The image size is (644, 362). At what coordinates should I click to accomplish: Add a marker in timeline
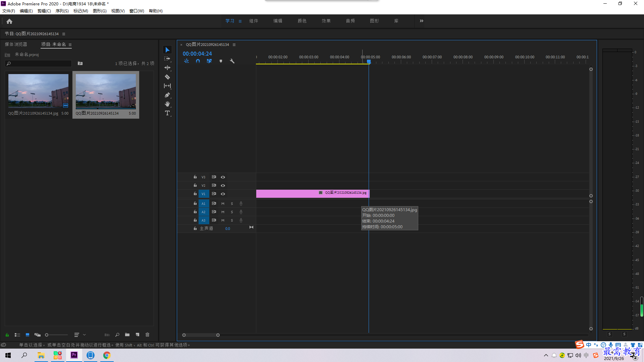point(221,61)
